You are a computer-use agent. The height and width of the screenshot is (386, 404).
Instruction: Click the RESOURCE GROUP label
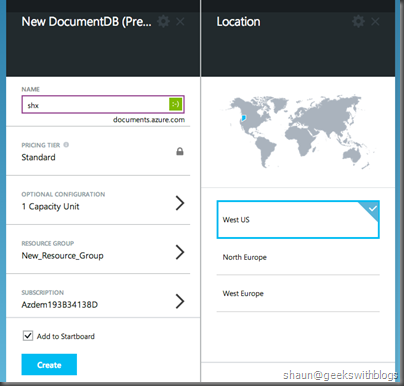coord(48,243)
